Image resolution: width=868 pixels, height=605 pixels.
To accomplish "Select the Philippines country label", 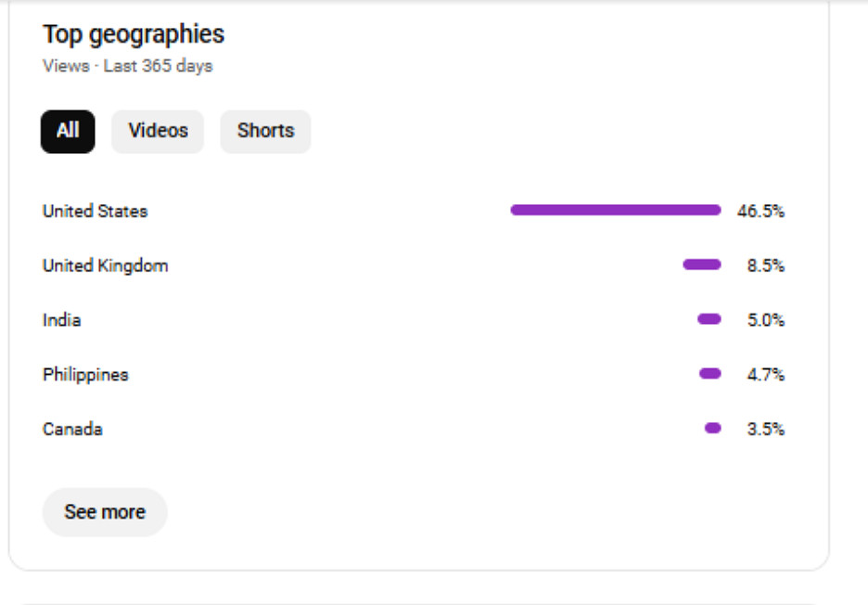I will pyautogui.click(x=85, y=375).
